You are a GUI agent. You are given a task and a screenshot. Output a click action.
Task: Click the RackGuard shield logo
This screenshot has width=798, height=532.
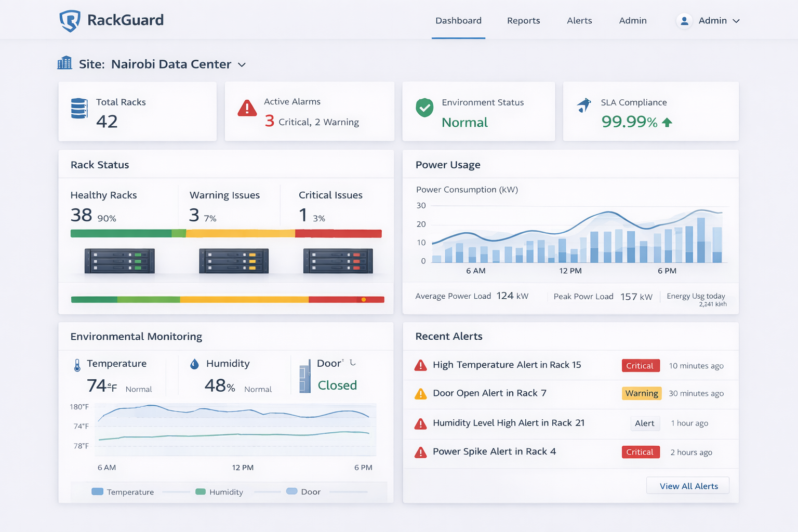coord(70,21)
